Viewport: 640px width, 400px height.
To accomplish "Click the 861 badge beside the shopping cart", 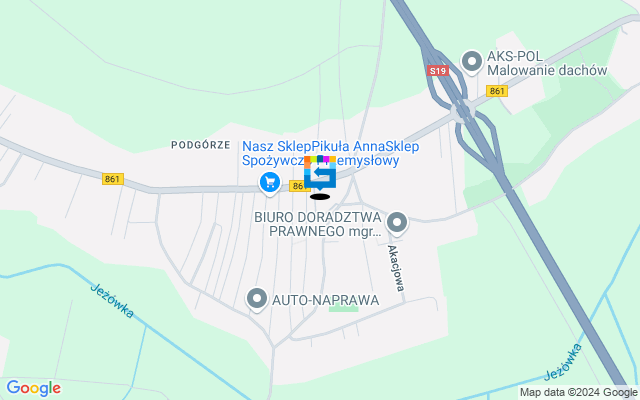I will click(x=297, y=186).
